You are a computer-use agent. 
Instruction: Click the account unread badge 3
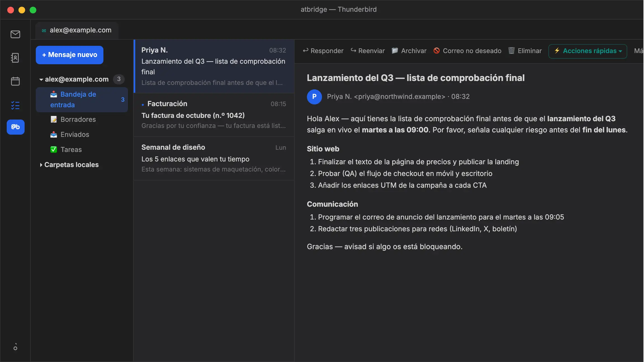(119, 79)
